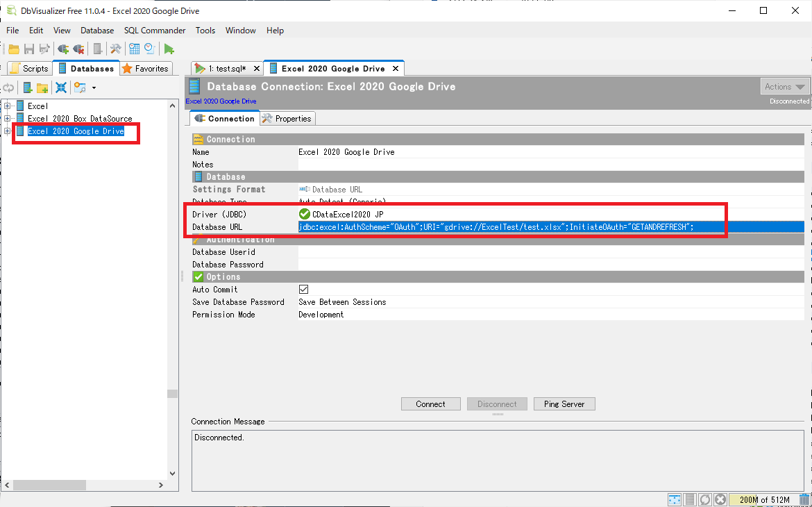The width and height of the screenshot is (812, 507).
Task: Click the Name field value
Action: [x=551, y=152]
